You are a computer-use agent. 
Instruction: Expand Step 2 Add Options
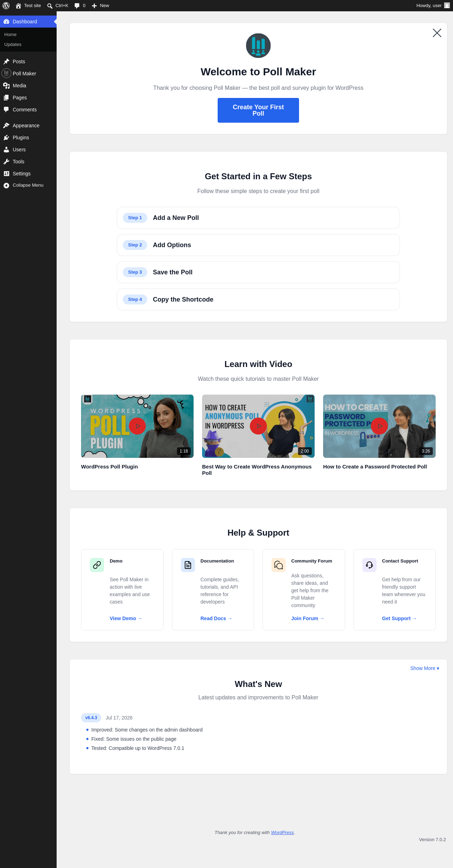[258, 245]
